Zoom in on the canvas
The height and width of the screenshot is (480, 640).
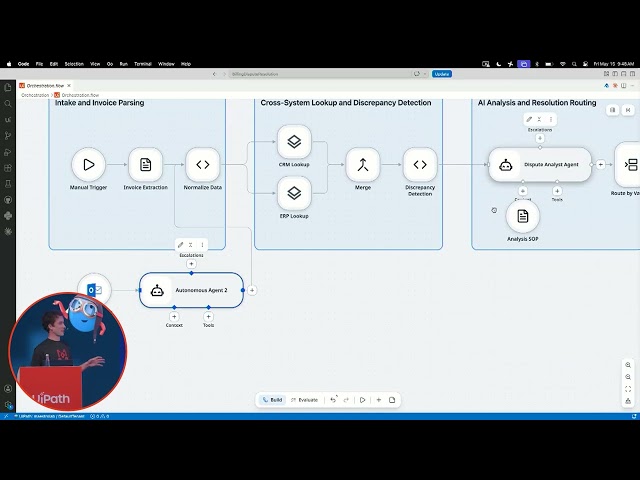pyautogui.click(x=628, y=365)
